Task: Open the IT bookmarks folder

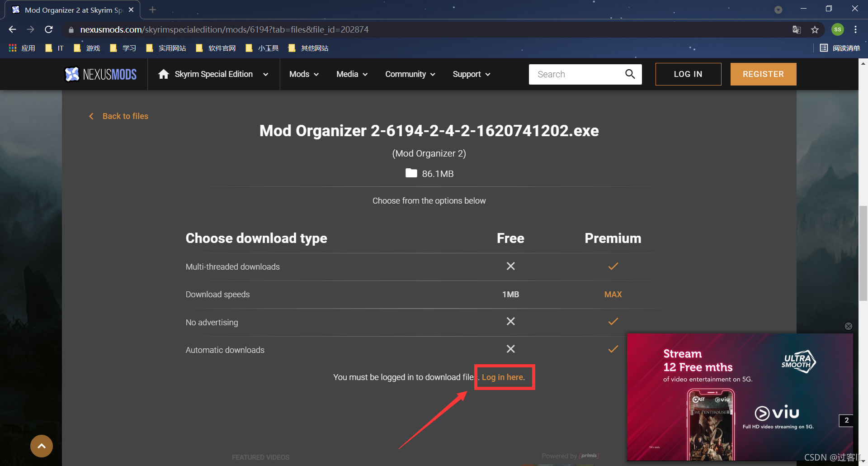Action: [x=55, y=48]
